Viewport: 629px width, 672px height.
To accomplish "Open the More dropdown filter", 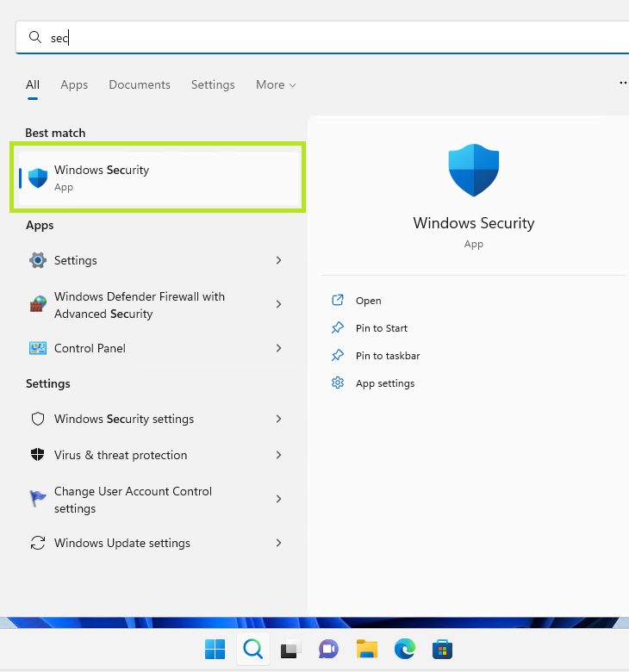I will click(x=276, y=84).
